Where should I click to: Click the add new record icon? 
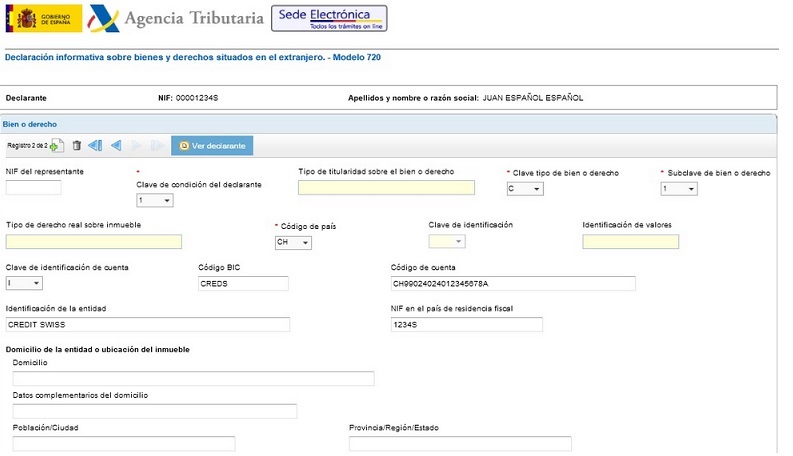56,146
